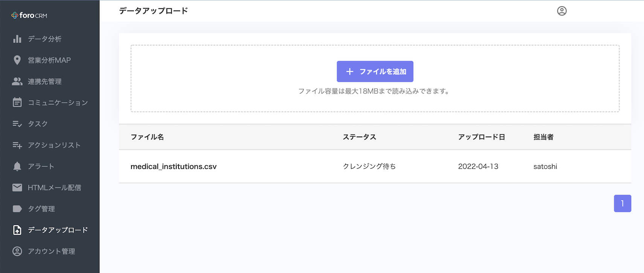Click the 18MB file size note
The height and width of the screenshot is (273, 644).
pyautogui.click(x=375, y=91)
